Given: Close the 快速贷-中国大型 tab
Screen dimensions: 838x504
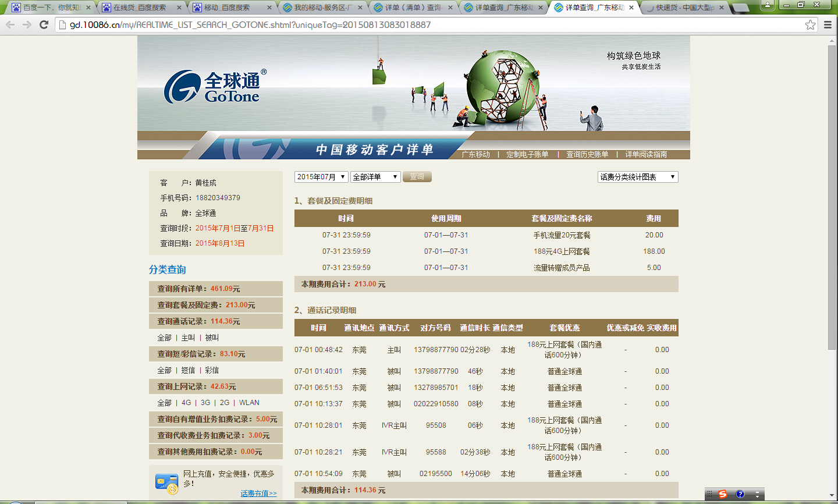Looking at the screenshot, I should coord(722,8).
